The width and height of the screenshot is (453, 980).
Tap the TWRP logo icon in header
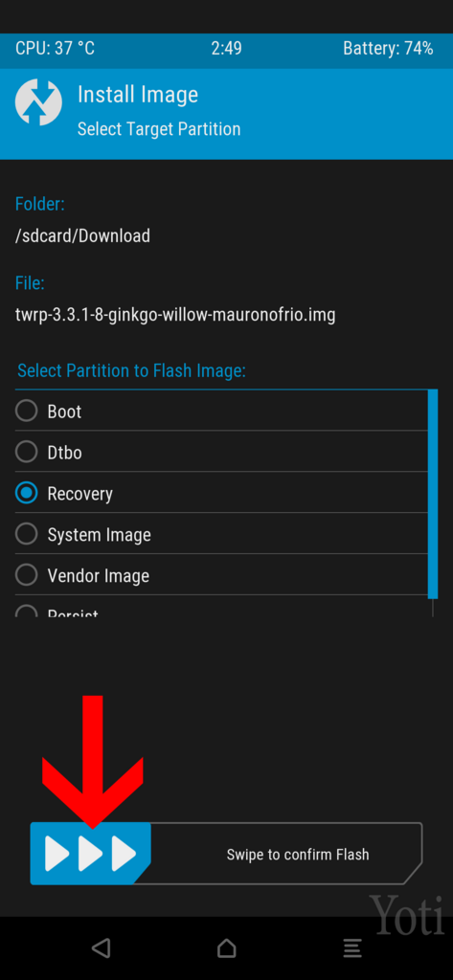39,102
